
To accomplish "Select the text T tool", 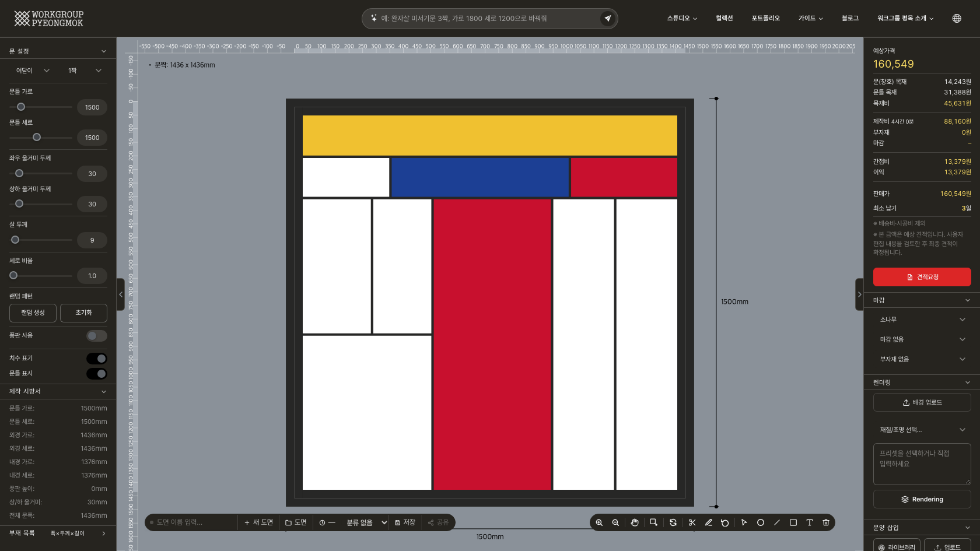I will click(810, 522).
